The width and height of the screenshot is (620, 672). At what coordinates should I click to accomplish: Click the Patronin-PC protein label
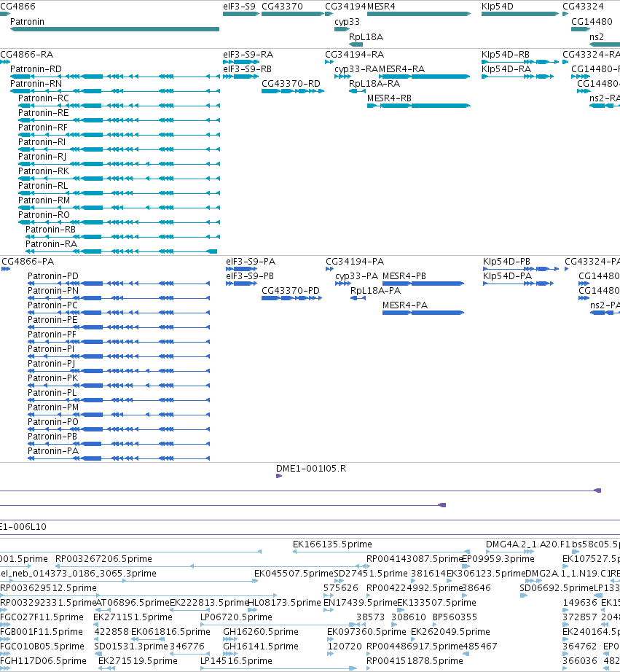click(x=52, y=305)
